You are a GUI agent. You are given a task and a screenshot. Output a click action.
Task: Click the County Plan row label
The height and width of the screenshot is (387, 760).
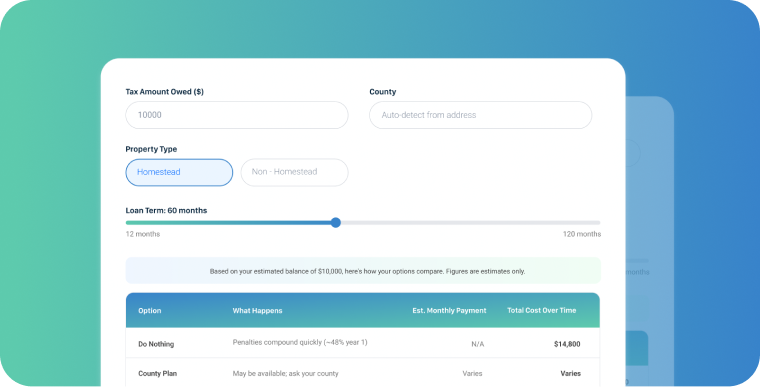point(158,374)
